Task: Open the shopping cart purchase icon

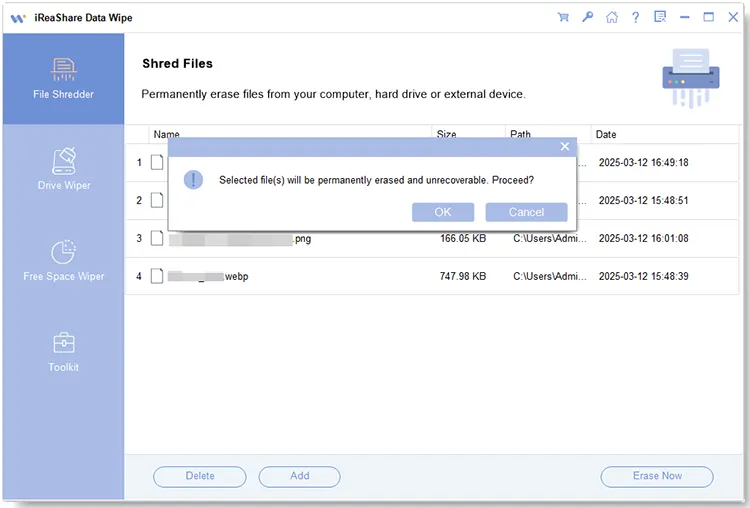Action: tap(563, 17)
